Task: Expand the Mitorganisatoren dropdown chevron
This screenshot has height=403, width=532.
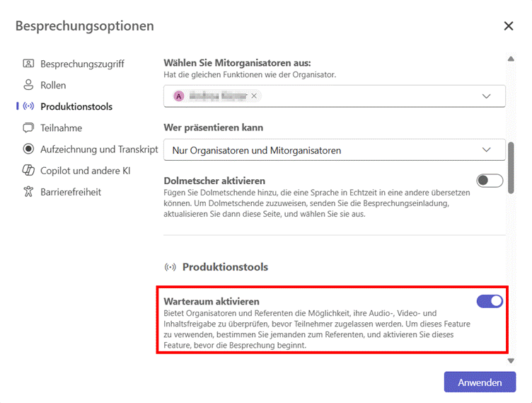Action: point(486,96)
